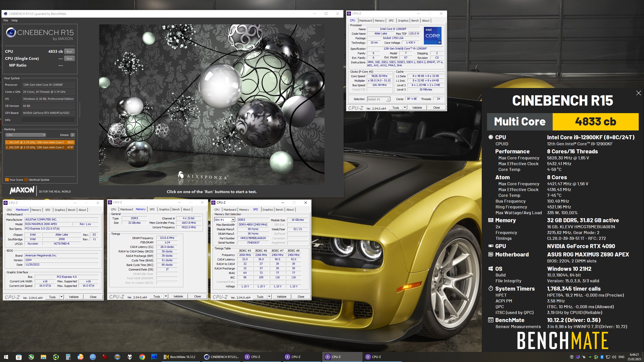Viewport: 644px width, 362px height.
Task: Open Cinebench File menu
Action: coord(6,20)
